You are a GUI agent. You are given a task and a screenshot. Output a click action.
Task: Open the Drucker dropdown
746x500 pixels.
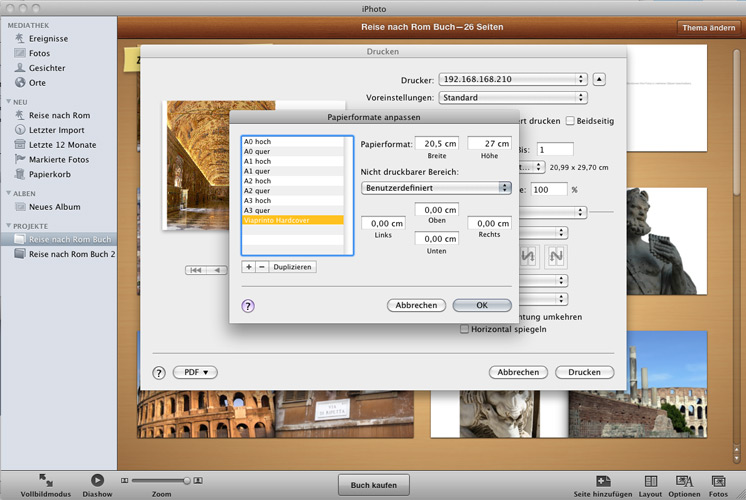512,79
